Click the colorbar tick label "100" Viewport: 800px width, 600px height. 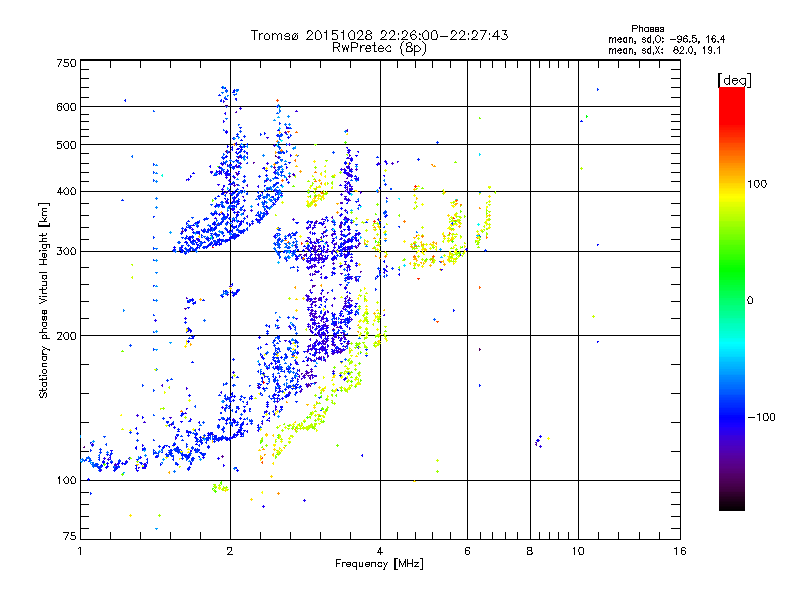(757, 184)
